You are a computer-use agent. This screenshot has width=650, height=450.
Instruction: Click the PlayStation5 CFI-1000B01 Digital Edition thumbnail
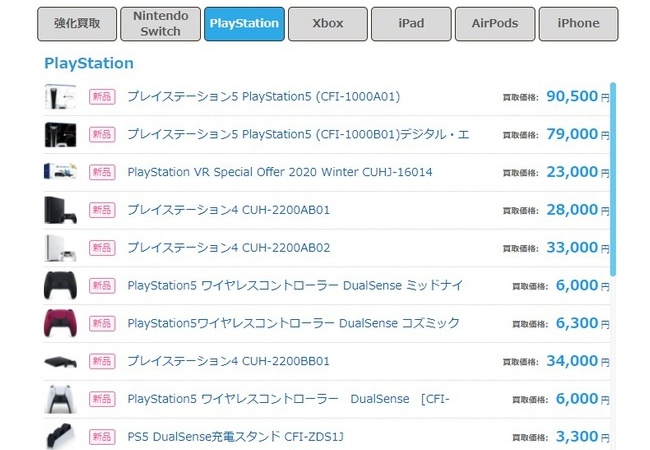tap(61, 135)
